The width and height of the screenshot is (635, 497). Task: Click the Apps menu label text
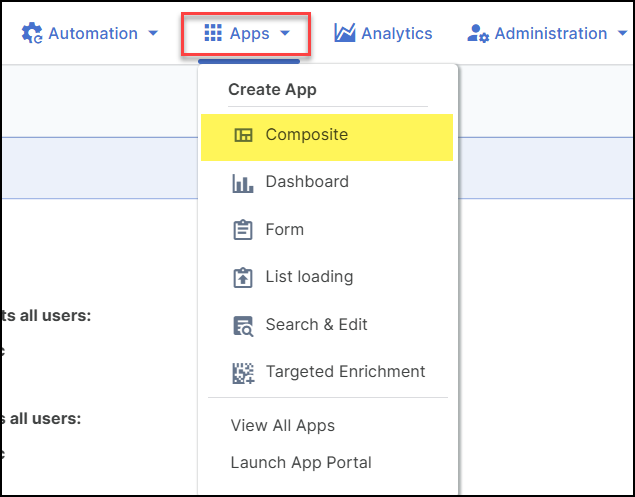pyautogui.click(x=249, y=34)
